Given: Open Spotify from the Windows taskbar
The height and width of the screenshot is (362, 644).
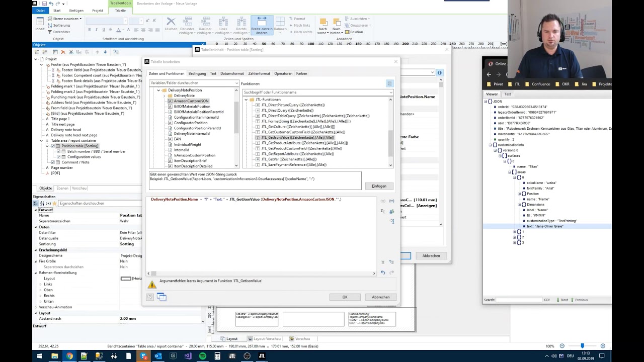Looking at the screenshot, I should pos(202,356).
